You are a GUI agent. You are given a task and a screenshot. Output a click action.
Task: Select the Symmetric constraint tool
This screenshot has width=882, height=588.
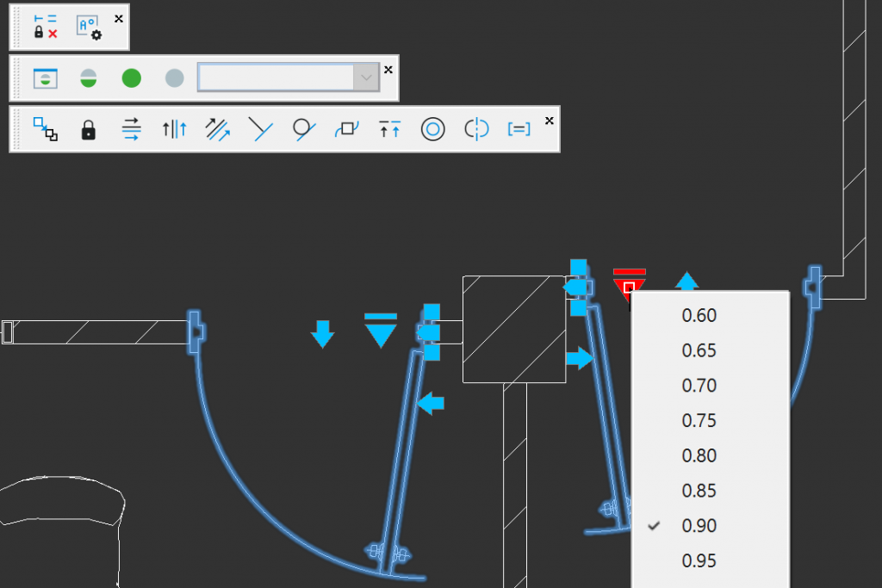[476, 129]
